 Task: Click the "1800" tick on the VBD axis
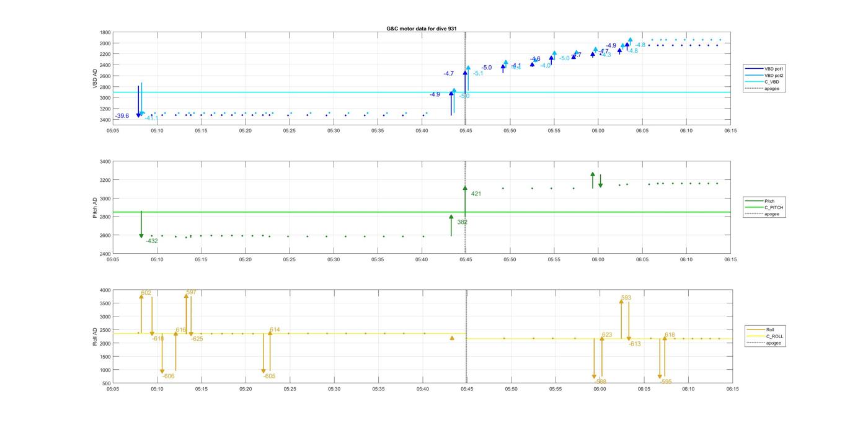click(105, 32)
